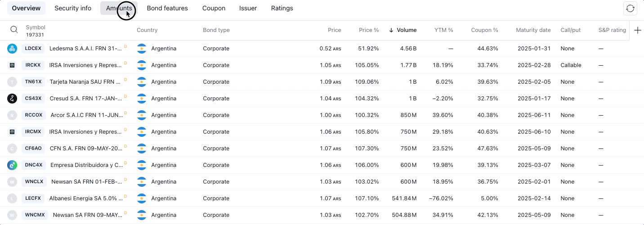Screen dimensions: 644x225
Task: Sort by the Symbol column header
Action: point(36,27)
